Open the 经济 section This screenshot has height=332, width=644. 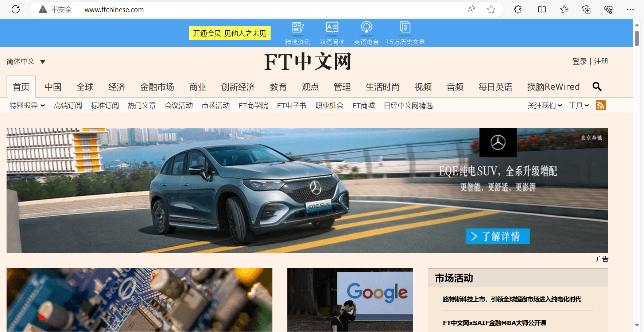pos(117,87)
